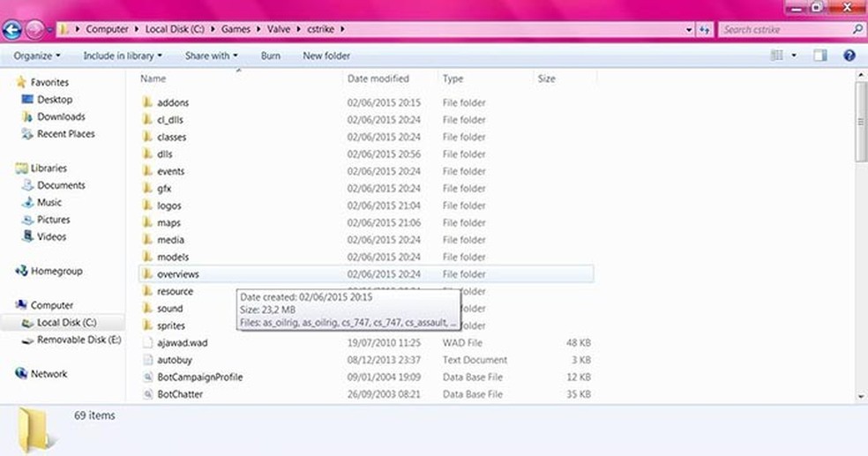Open Include in library menu
Image resolution: width=868 pixels, height=456 pixels.
pyautogui.click(x=123, y=56)
